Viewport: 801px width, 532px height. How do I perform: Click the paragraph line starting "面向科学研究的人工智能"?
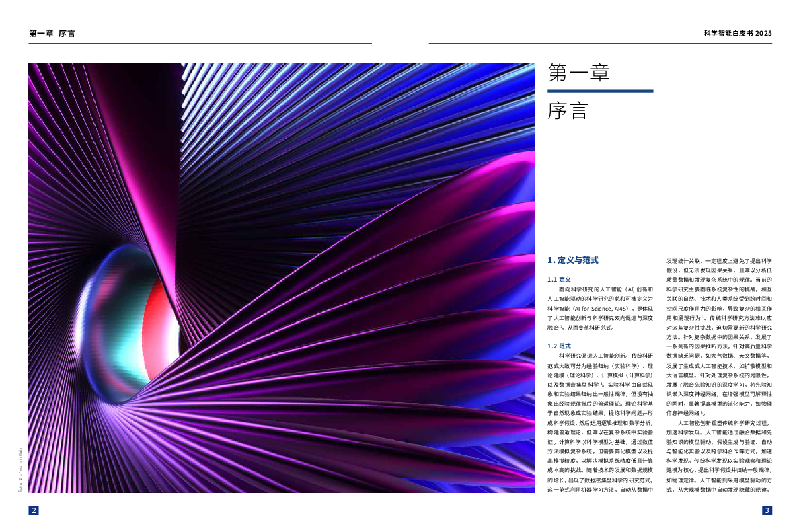(x=606, y=289)
